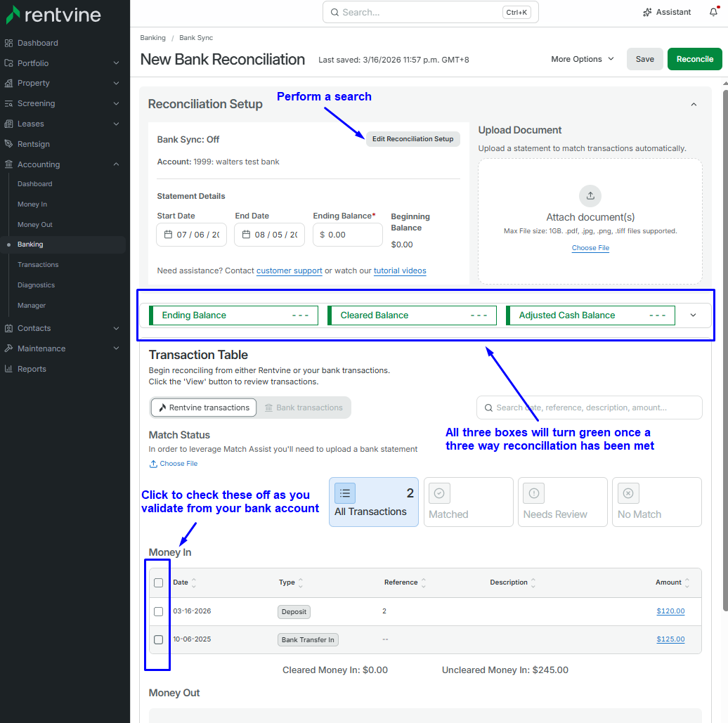Switch to Rentvine transactions tab
Viewport: 728px width, 723px height.
(204, 408)
